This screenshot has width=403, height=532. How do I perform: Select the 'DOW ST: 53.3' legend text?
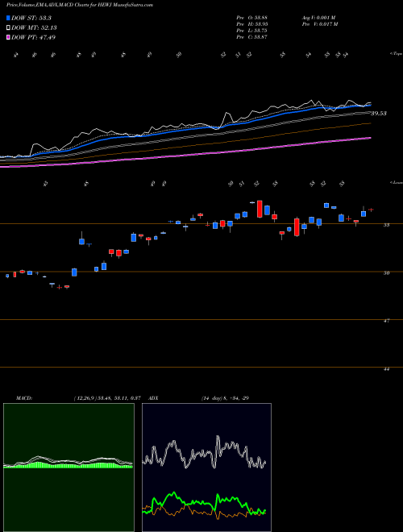31,18
